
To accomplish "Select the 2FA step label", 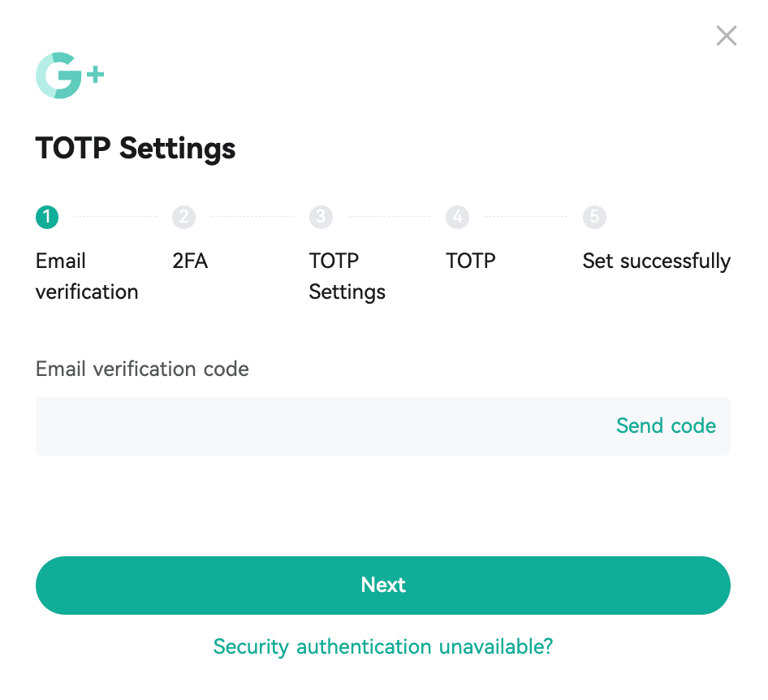I will click(190, 261).
